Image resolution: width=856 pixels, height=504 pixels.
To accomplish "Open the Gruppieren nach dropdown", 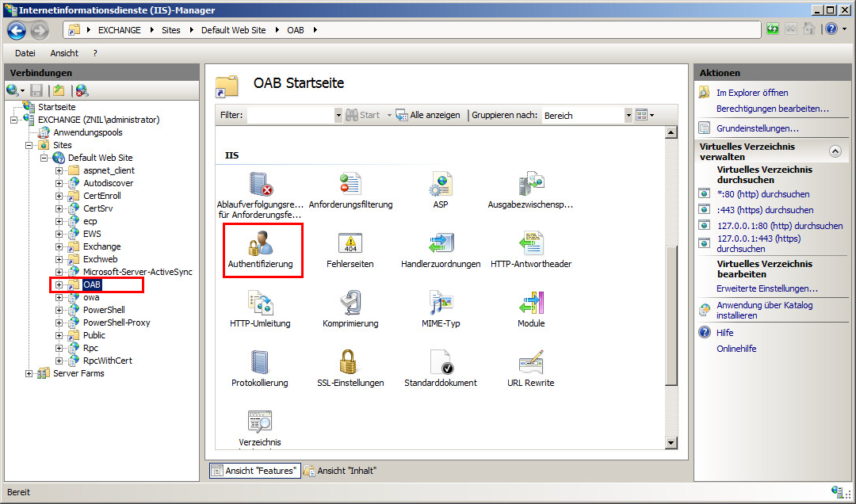I will [x=629, y=115].
